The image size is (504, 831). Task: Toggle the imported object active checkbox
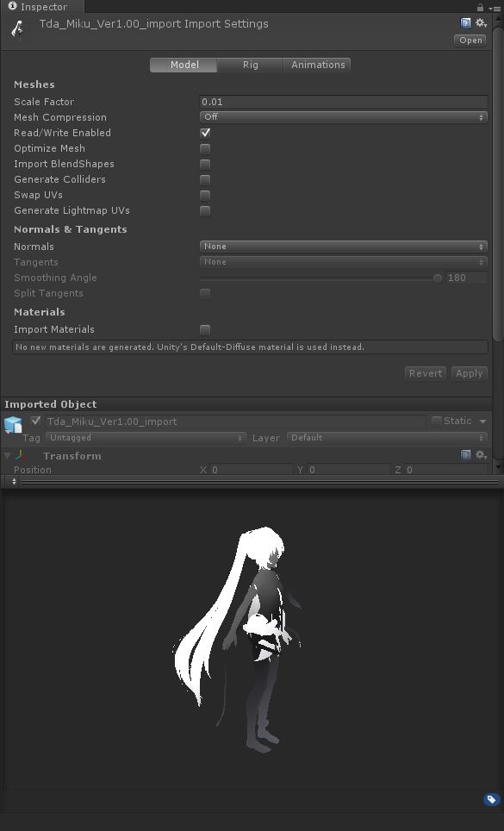35,421
